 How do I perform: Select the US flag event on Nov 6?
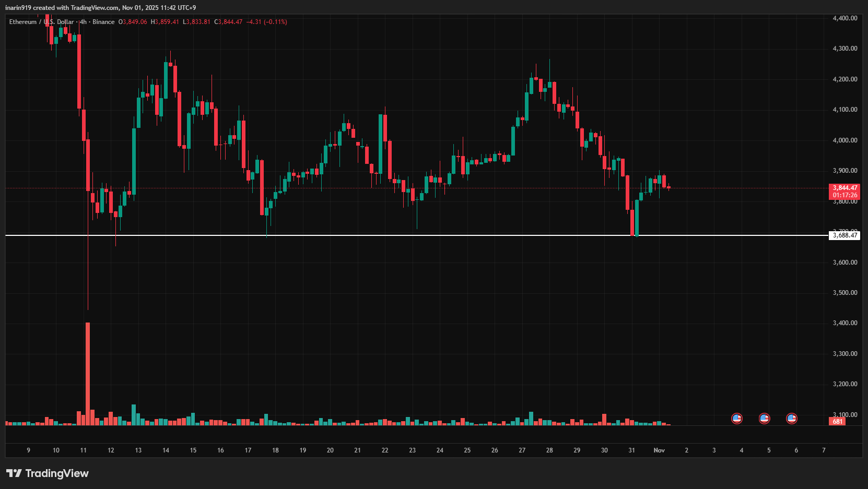(792, 418)
